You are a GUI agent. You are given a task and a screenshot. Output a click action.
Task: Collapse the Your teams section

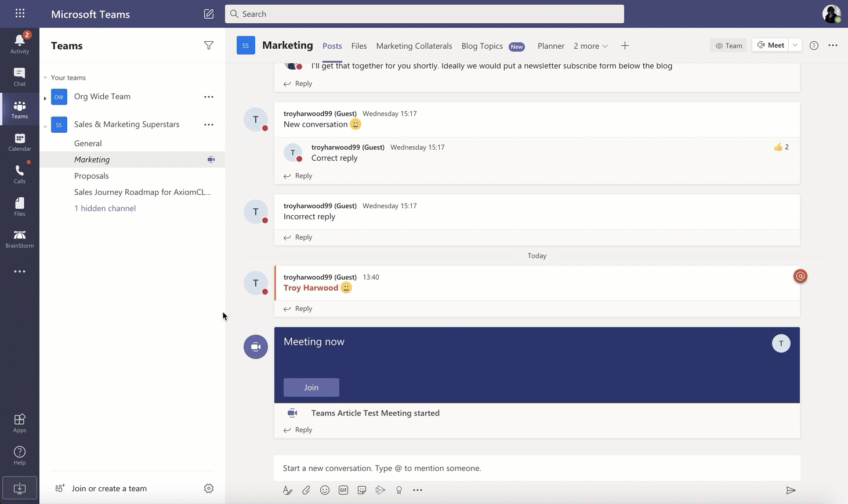[45, 78]
